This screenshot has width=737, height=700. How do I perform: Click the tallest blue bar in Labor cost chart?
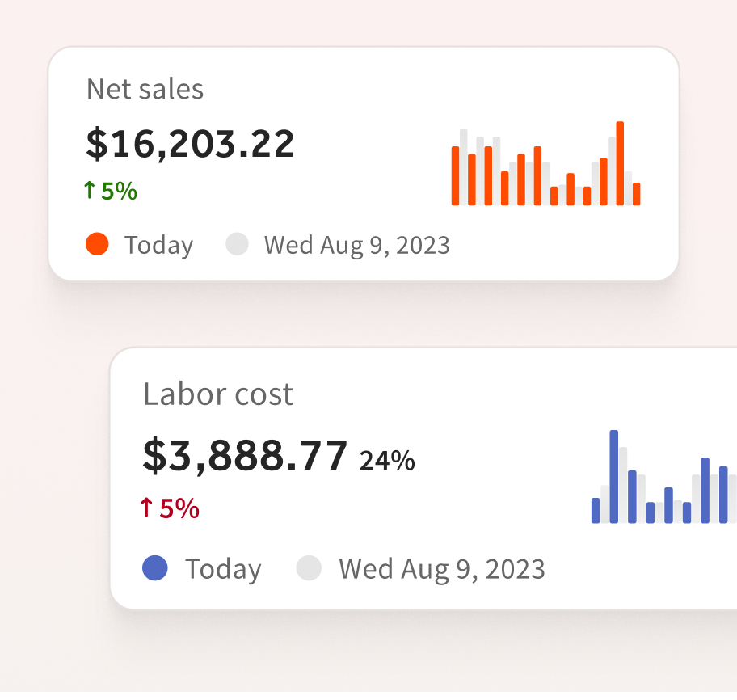coord(614,477)
